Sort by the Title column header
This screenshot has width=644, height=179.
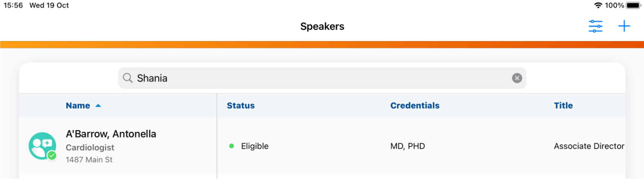[x=563, y=105]
